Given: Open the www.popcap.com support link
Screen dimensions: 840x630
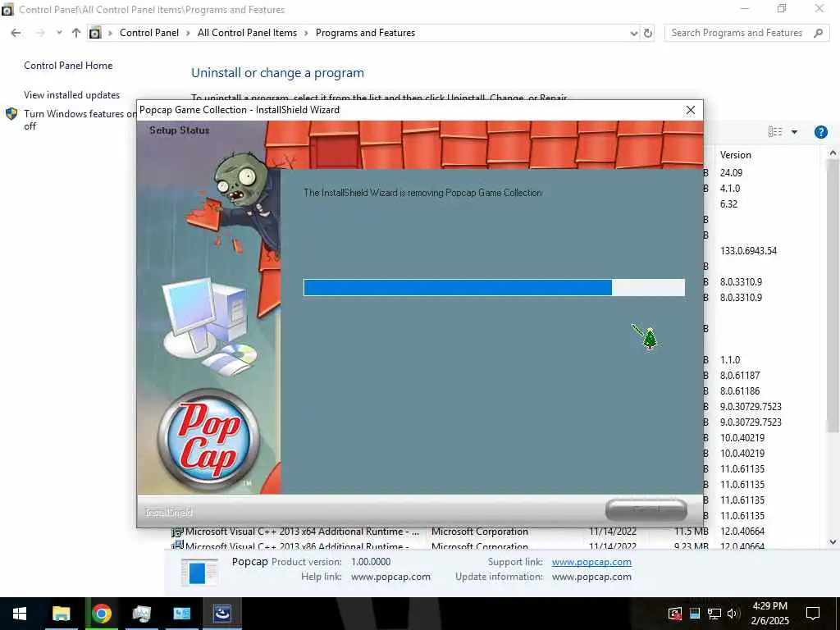Looking at the screenshot, I should tap(591, 562).
